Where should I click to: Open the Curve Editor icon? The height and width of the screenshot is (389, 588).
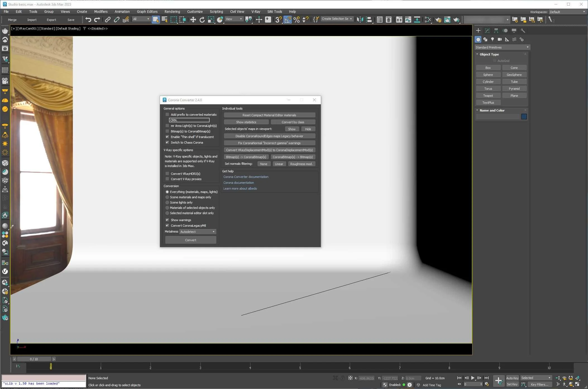(x=408, y=20)
